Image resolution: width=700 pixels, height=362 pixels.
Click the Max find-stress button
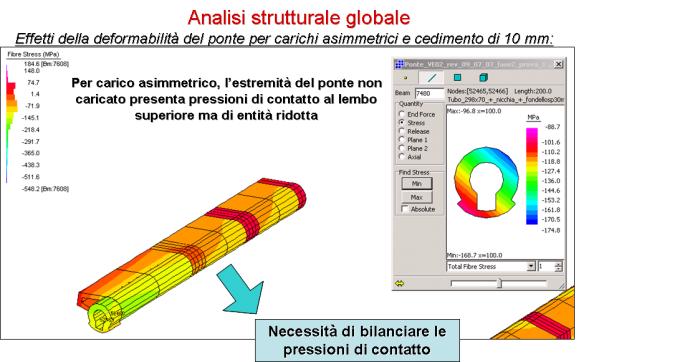click(x=417, y=197)
